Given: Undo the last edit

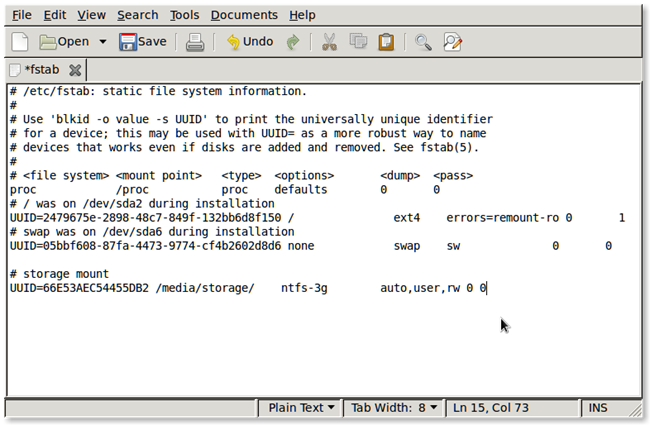Looking at the screenshot, I should click(x=250, y=42).
